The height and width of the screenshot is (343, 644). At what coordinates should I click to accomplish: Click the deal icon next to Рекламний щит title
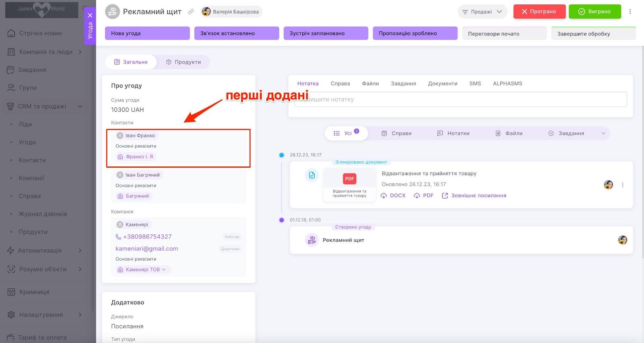pyautogui.click(x=112, y=12)
